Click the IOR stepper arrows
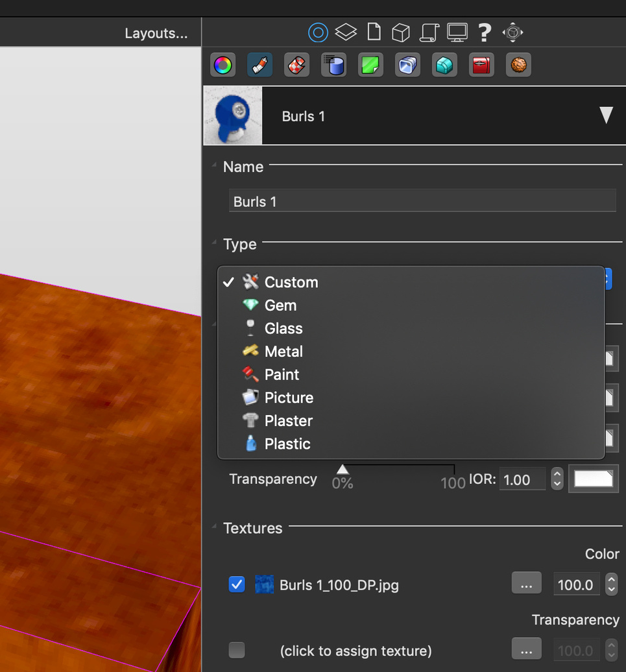The width and height of the screenshot is (626, 672). point(557,479)
